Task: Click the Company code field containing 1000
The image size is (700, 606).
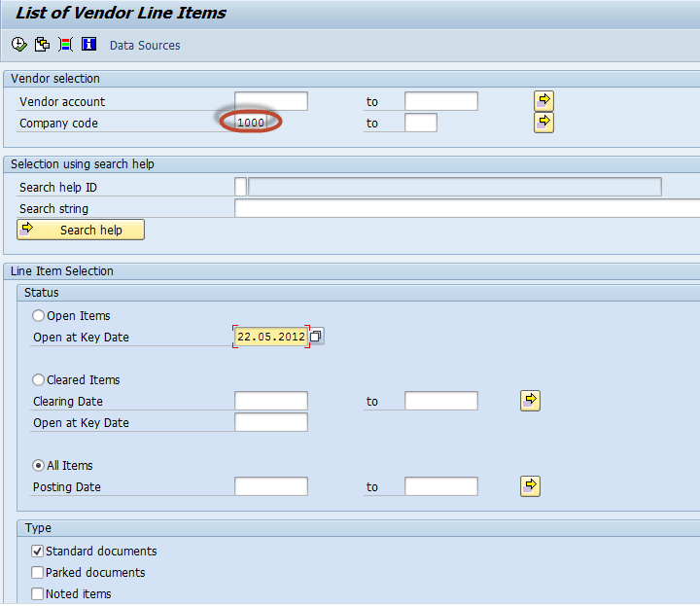Action: (x=251, y=123)
